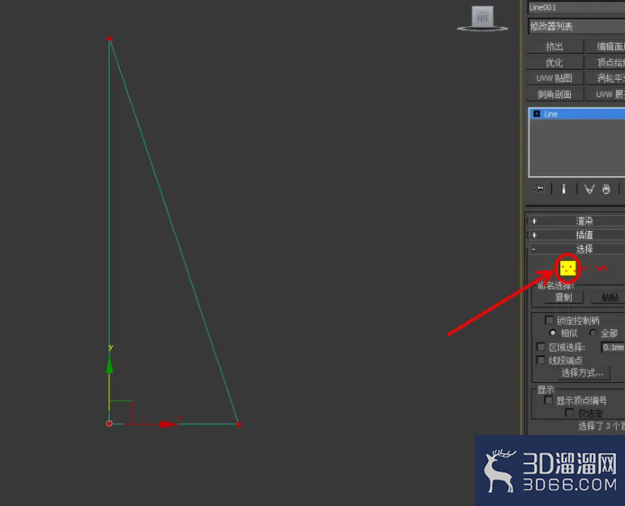Click the 倒角剖面 modifier button

(554, 94)
